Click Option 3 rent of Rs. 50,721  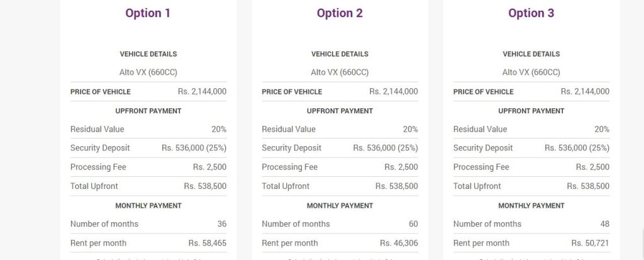click(x=591, y=243)
